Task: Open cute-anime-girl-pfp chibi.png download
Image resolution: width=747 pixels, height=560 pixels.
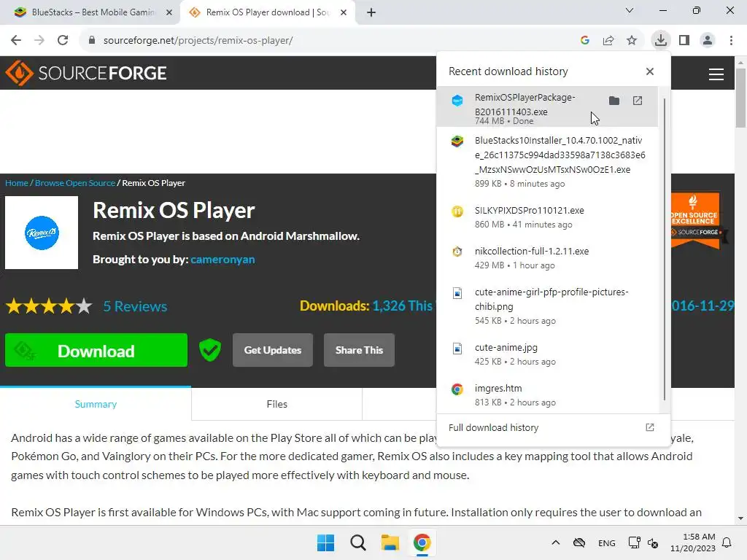Action: (x=547, y=306)
